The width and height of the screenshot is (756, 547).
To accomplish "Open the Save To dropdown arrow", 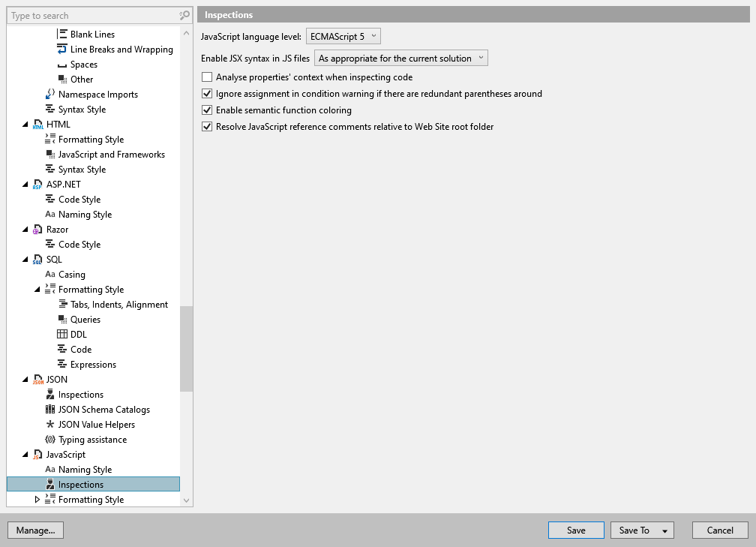I will (664, 530).
